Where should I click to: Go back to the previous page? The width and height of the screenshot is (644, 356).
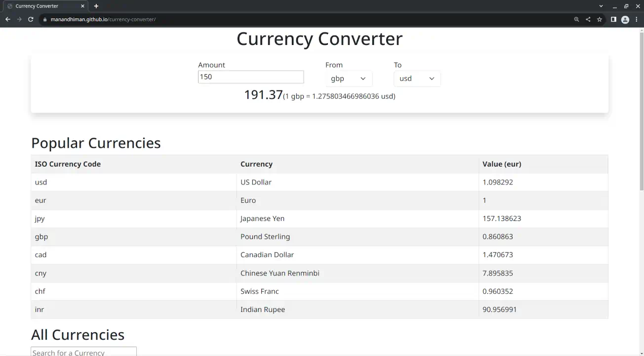(x=7, y=19)
